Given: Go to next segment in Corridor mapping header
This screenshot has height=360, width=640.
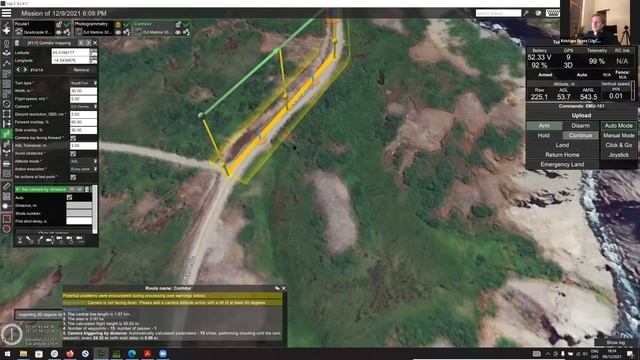Looking at the screenshot, I should pyautogui.click(x=88, y=43).
